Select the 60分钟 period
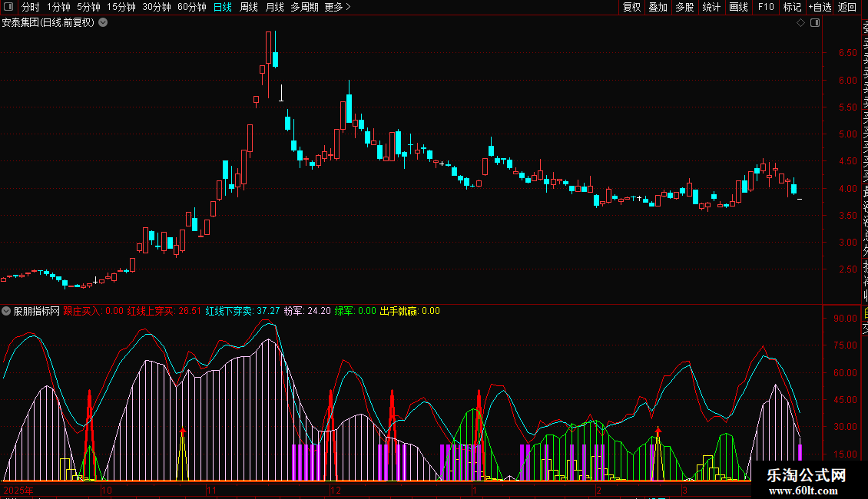Image resolution: width=868 pixels, height=499 pixels. (192, 7)
